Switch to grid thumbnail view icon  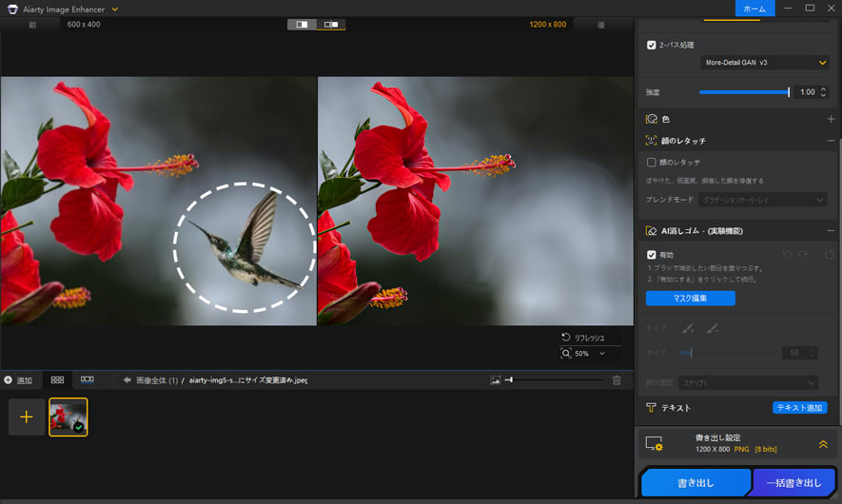click(x=57, y=379)
